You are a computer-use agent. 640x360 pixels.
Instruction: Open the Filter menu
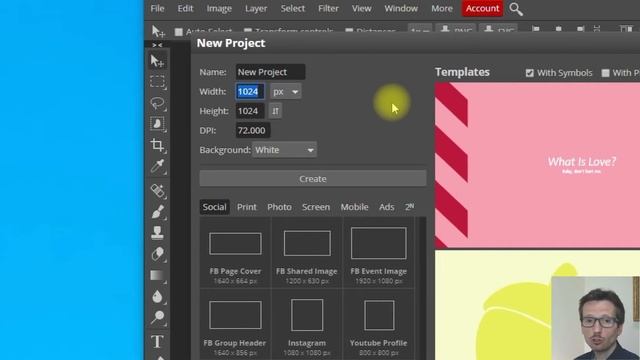click(328, 9)
